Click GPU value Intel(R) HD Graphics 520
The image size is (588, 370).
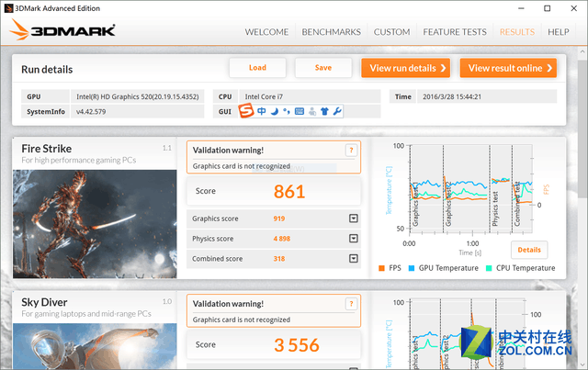(x=138, y=96)
